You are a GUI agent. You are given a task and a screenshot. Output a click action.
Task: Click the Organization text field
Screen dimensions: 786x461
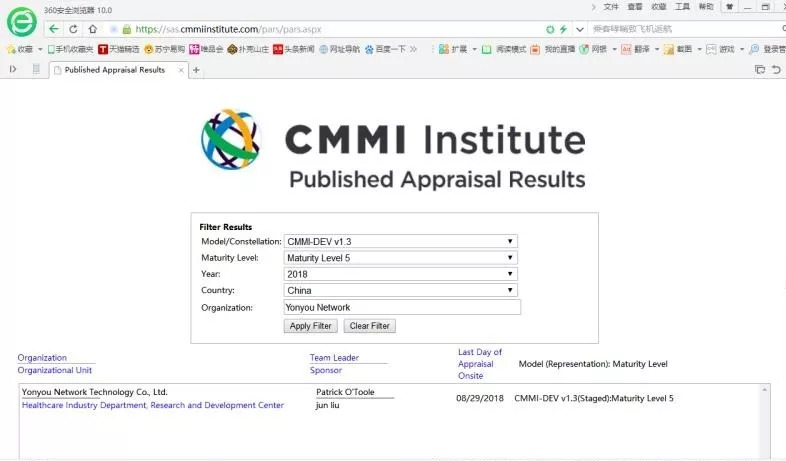(402, 307)
